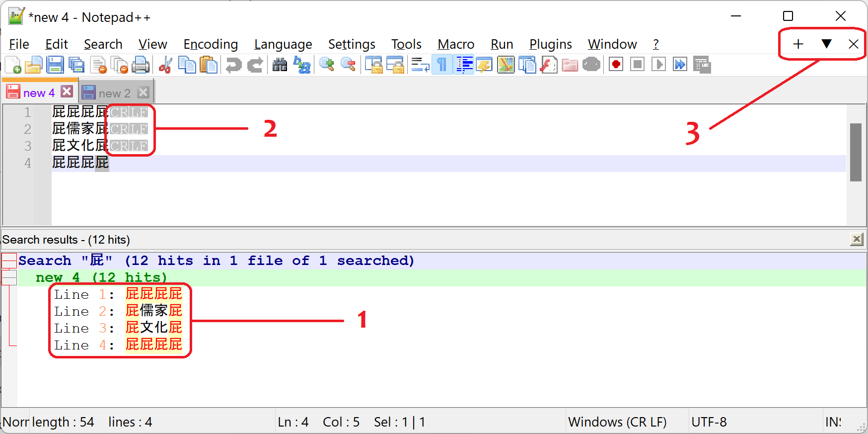The height and width of the screenshot is (434, 868).
Task: Click the Cut scissors icon
Action: tap(165, 65)
